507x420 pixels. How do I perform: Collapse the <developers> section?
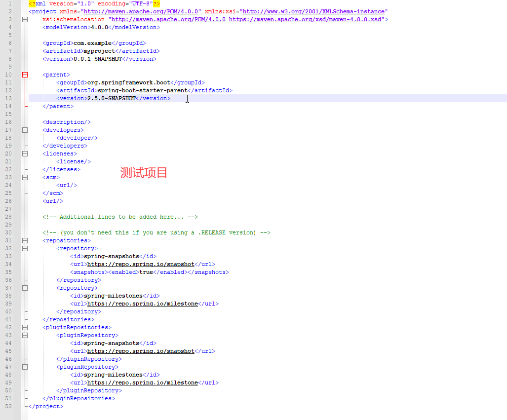coord(25,130)
